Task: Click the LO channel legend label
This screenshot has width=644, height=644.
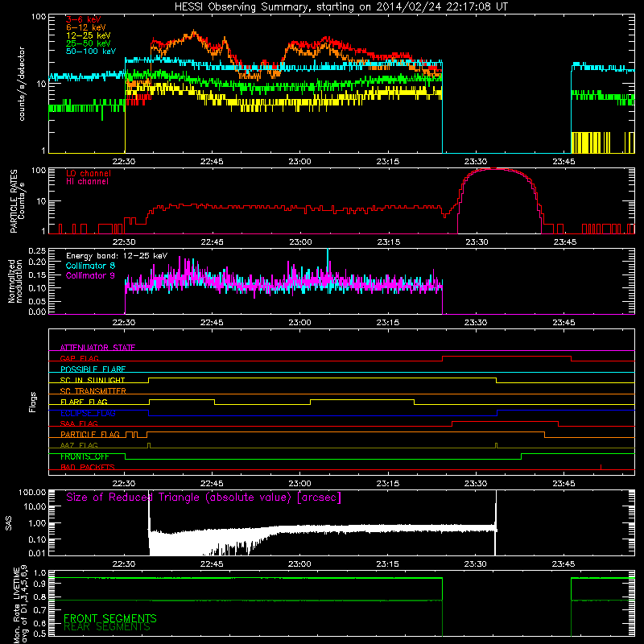Action: [89, 173]
